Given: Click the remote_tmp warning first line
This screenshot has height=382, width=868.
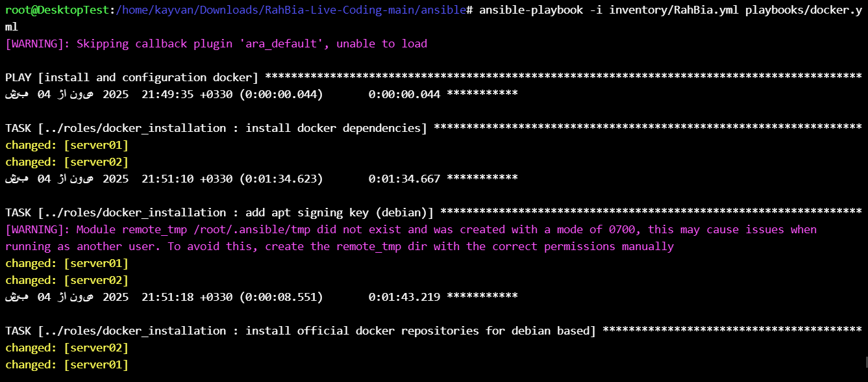Looking at the screenshot, I should pyautogui.click(x=411, y=229).
